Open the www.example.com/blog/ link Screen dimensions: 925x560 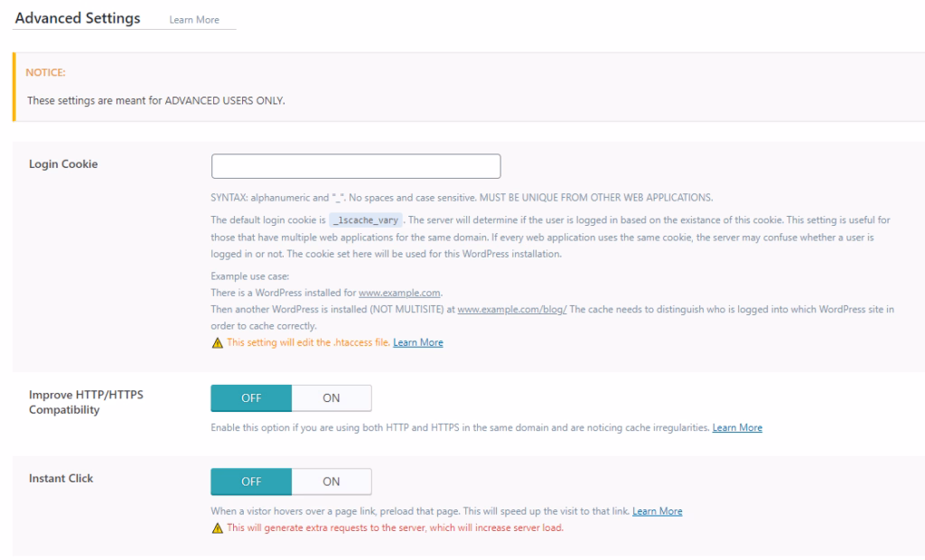click(512, 309)
